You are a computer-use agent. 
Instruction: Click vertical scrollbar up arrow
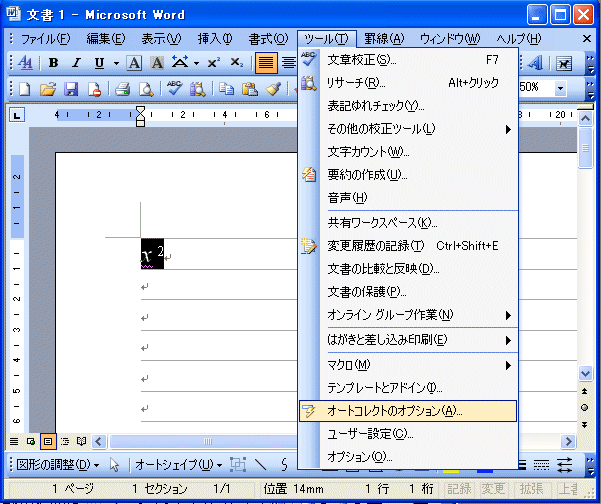[585, 118]
